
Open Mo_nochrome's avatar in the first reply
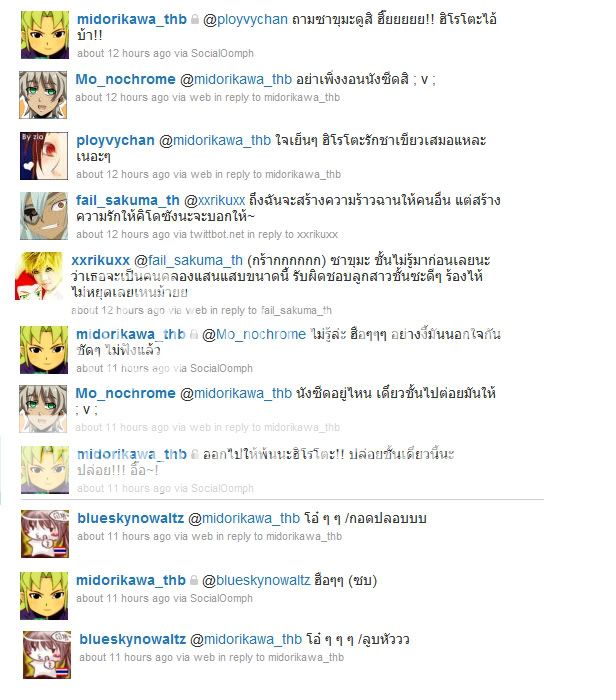click(43, 95)
